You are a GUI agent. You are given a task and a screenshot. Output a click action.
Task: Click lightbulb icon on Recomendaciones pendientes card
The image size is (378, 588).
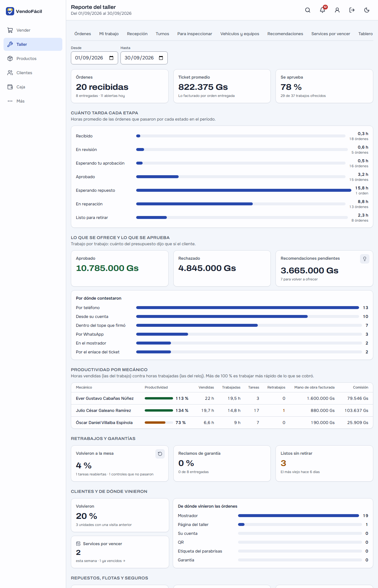click(365, 259)
